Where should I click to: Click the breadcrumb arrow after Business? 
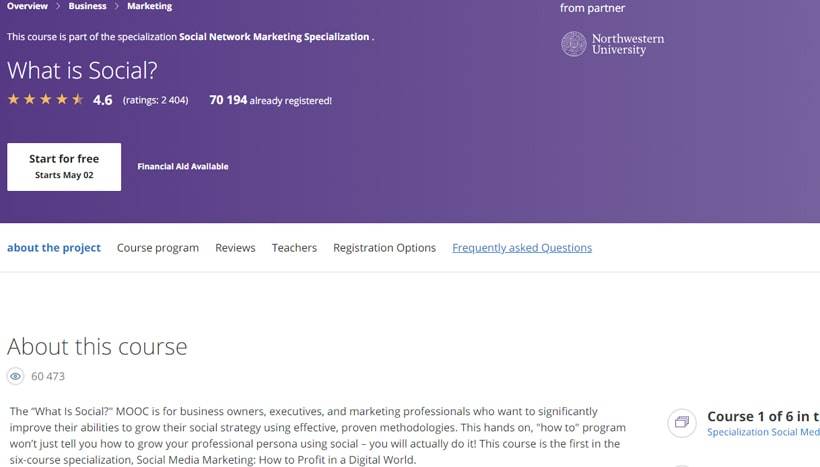tap(117, 7)
